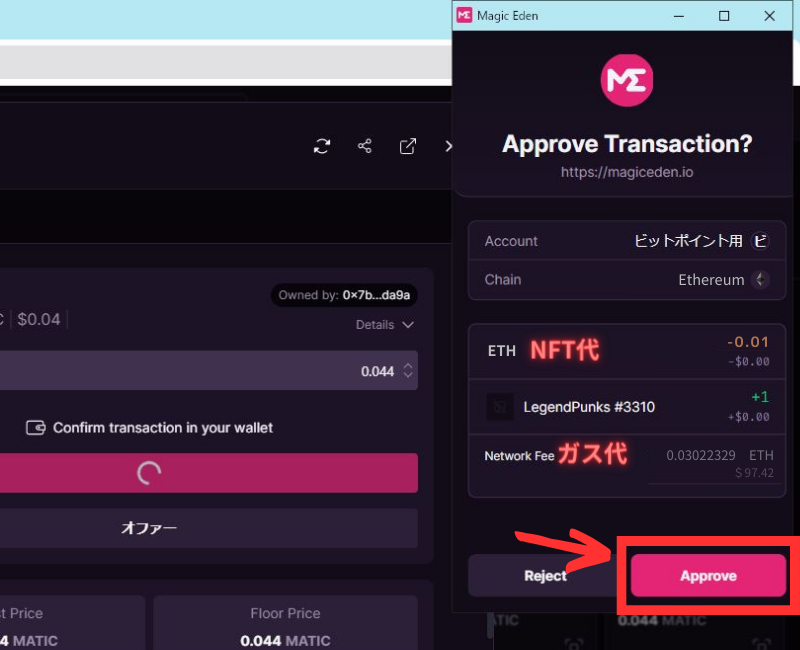Click the Magic Eden title bar icon

point(464,15)
